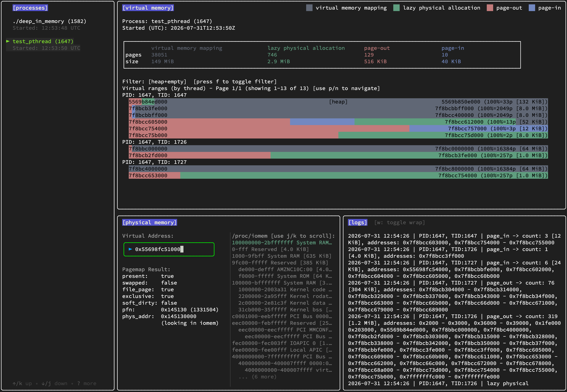Select the range row starting 7f8bbc000000
Viewport: 567px width, 392px height.
[338, 149]
